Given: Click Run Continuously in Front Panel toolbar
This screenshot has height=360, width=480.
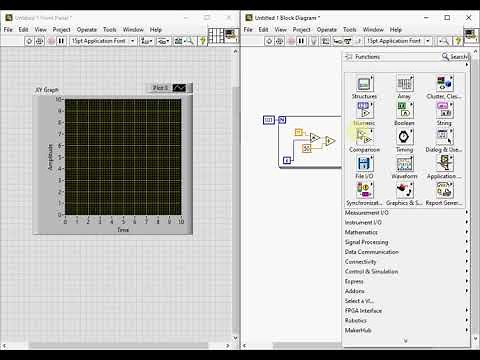Looking at the screenshot, I should (x=40, y=41).
